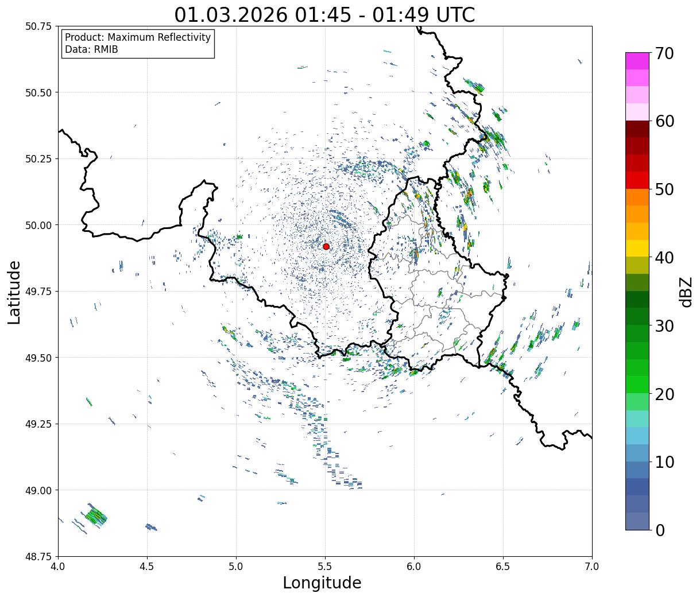Click the longitude tick label 4.0
Image resolution: width=700 pixels, height=597 pixels.
coord(58,567)
